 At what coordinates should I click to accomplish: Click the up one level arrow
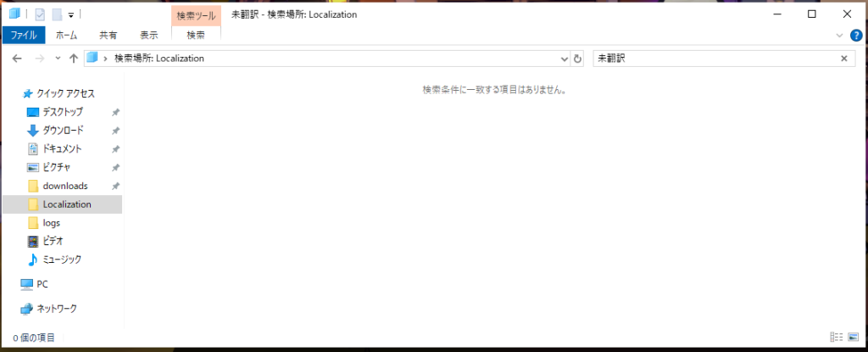point(74,59)
